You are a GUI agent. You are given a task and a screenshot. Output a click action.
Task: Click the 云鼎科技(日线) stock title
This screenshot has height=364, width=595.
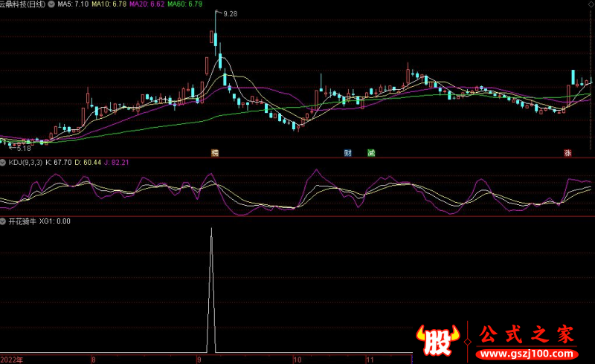coord(24,4)
